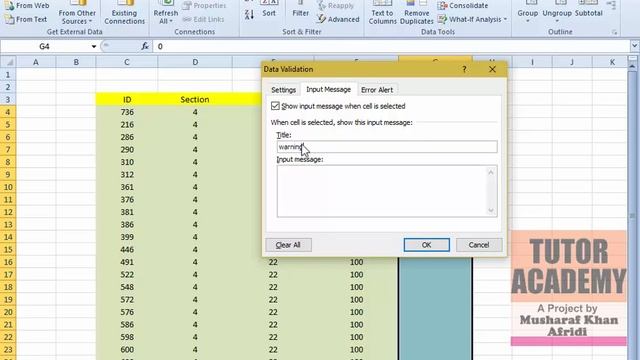640x360 pixels.
Task: Select the Input Message tab
Action: coord(328,89)
